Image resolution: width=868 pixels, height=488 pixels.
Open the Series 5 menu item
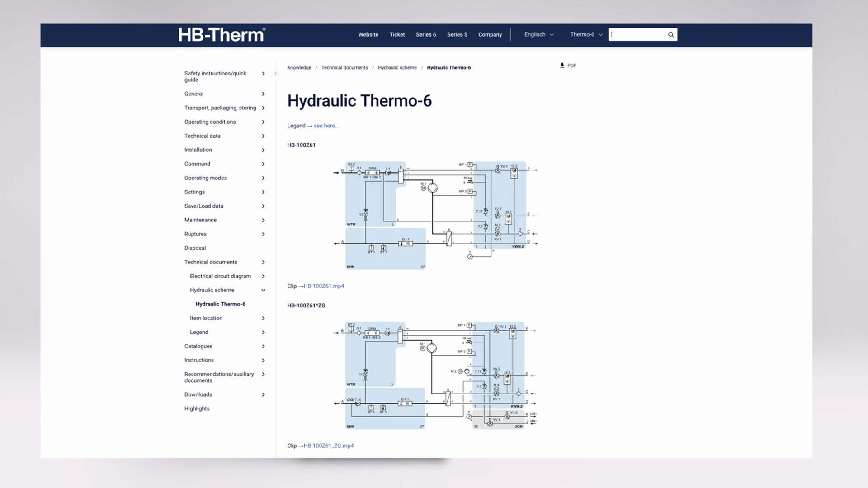(457, 34)
